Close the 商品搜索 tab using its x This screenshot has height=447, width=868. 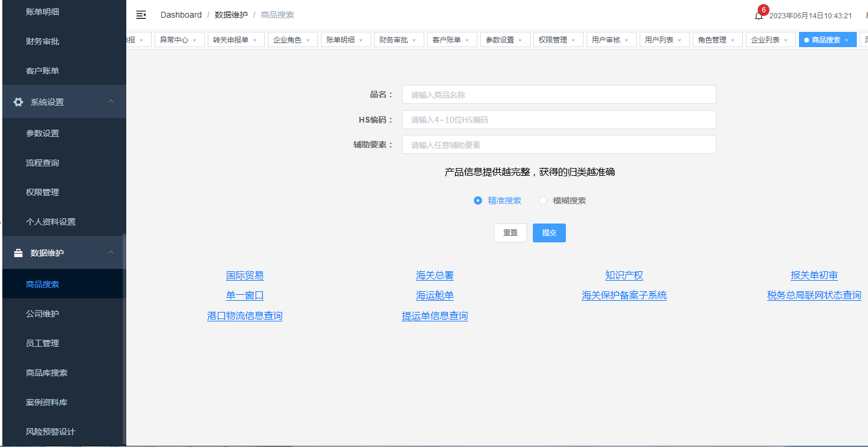847,40
